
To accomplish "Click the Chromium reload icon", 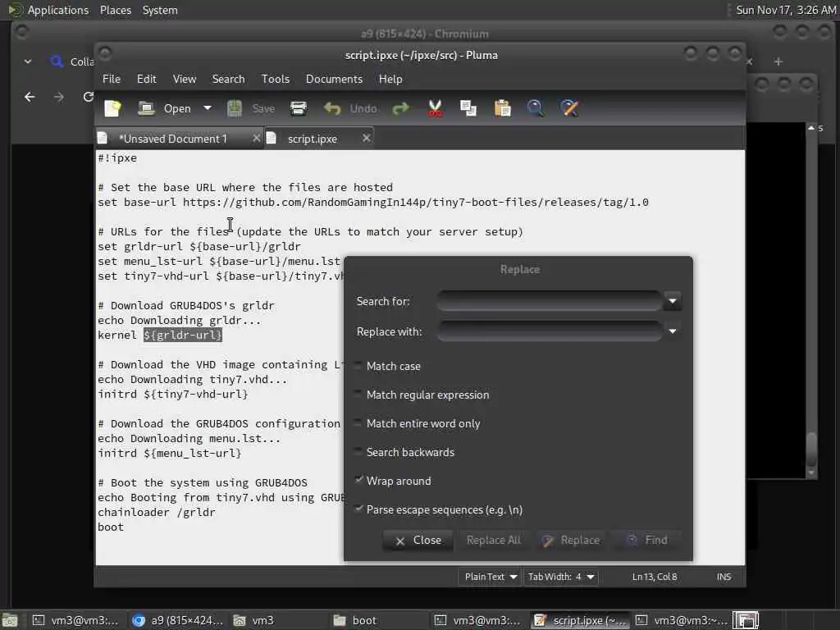I will [x=88, y=97].
